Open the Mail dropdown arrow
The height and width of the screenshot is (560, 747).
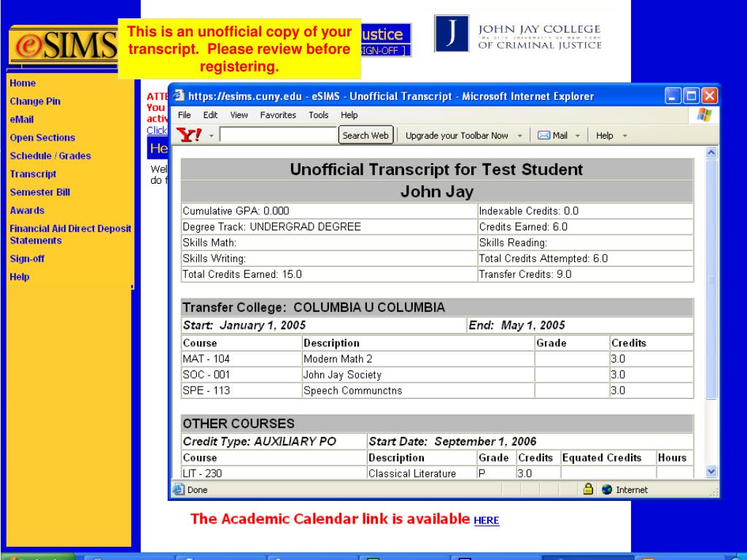coord(578,136)
